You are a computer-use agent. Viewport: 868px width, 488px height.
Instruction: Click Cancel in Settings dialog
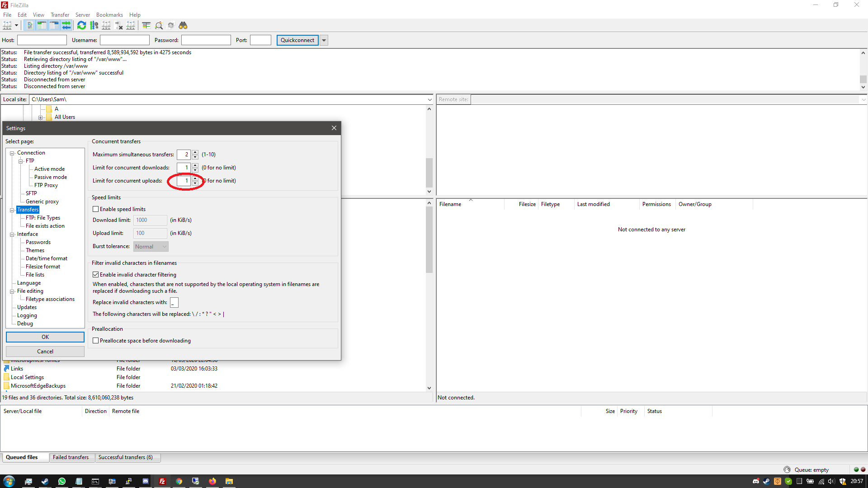point(45,352)
